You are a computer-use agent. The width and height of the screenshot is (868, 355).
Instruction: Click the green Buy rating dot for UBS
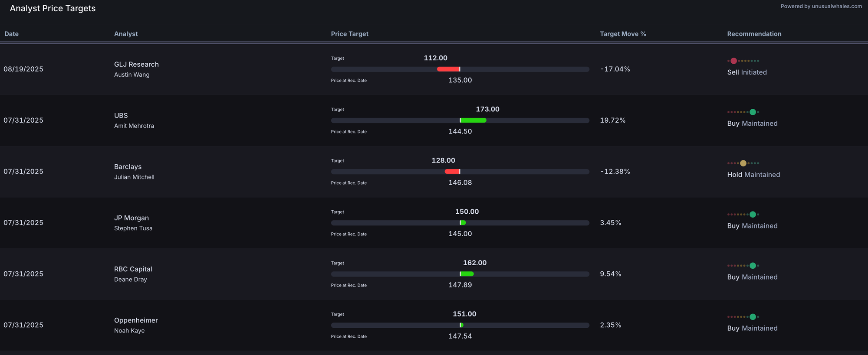point(753,112)
